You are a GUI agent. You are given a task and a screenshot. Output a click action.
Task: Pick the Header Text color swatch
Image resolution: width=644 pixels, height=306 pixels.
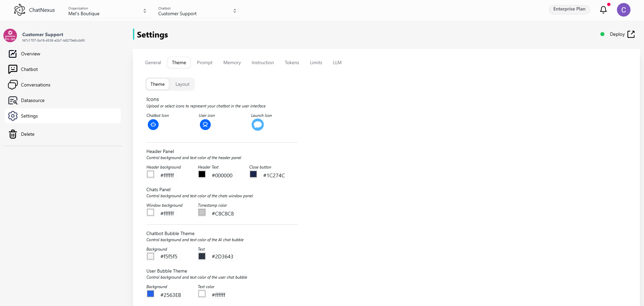[x=202, y=174]
